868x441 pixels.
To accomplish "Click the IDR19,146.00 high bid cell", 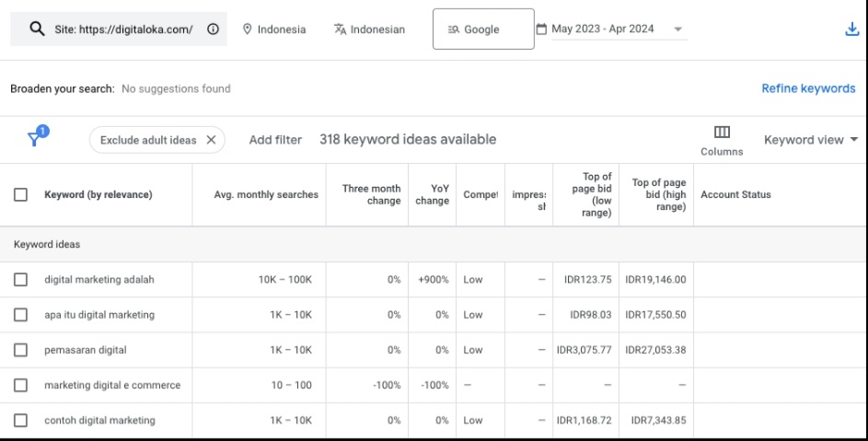I will 655,279.
